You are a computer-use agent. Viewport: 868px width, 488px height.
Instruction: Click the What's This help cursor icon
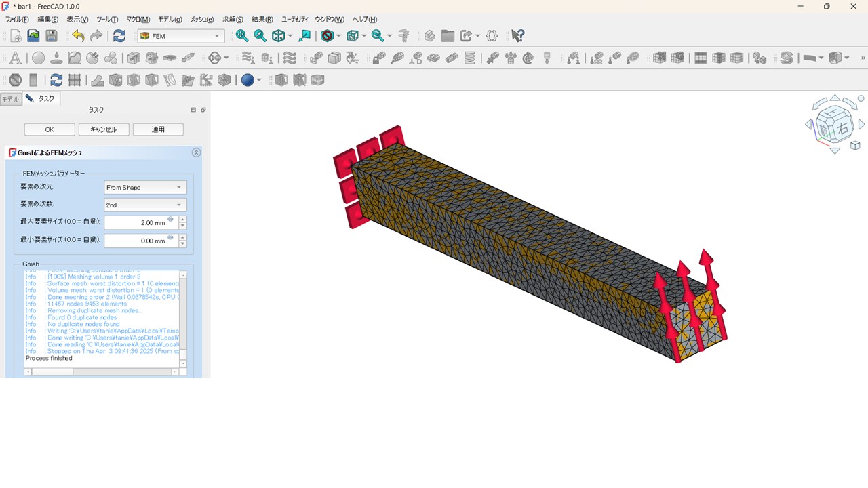click(x=518, y=36)
